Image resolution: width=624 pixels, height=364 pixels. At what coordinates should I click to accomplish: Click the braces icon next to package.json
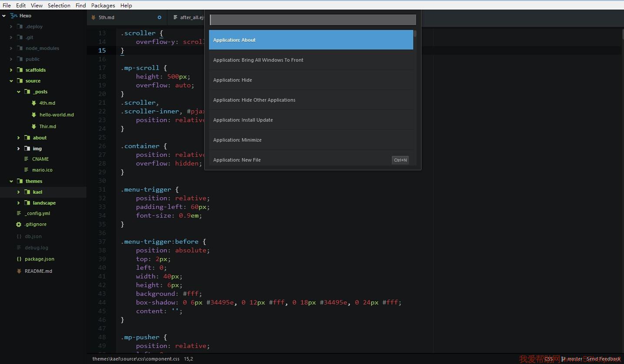point(19,259)
